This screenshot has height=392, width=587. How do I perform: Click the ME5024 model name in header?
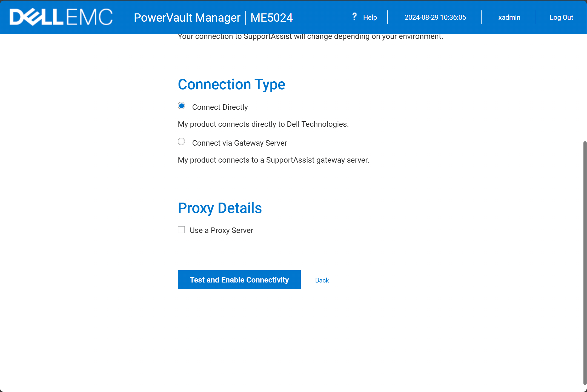click(271, 18)
